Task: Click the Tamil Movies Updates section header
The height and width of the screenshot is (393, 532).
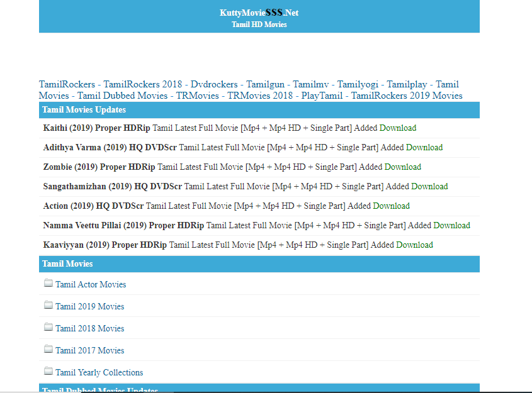Action: pos(259,110)
